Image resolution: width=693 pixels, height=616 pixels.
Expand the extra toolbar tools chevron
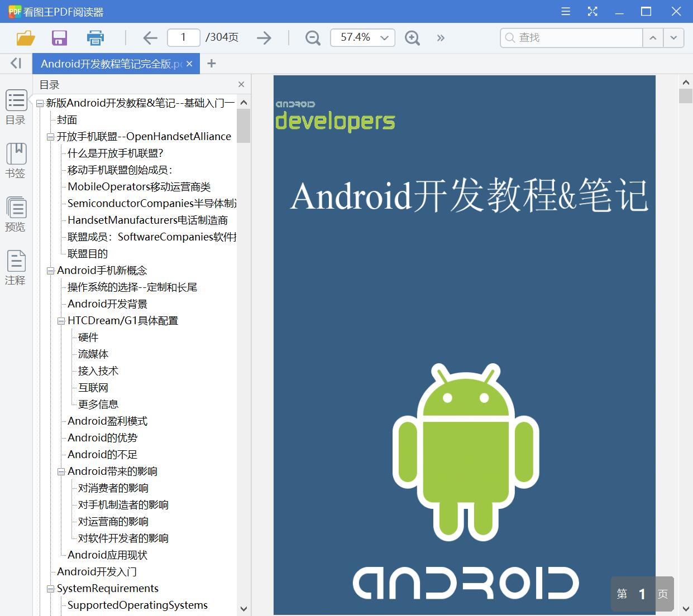pos(441,38)
